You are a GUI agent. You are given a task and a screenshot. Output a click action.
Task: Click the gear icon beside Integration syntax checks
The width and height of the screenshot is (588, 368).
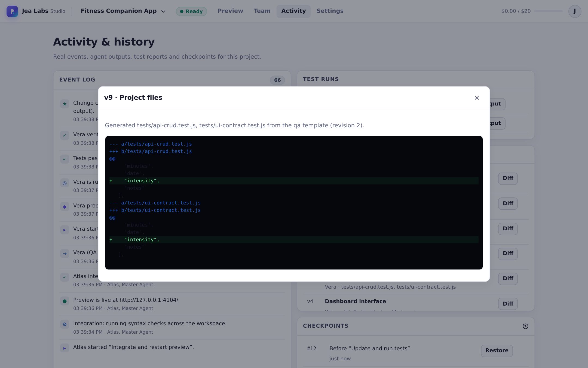coord(65,324)
